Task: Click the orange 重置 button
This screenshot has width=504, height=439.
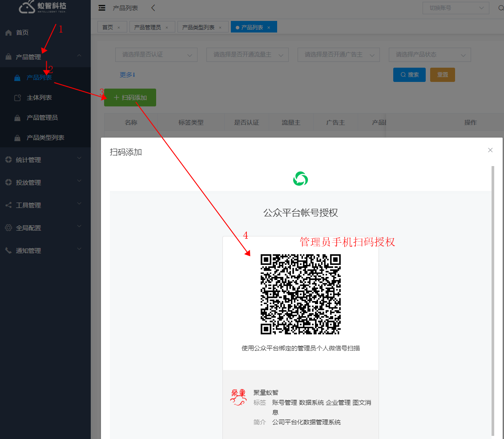Action: [x=442, y=75]
